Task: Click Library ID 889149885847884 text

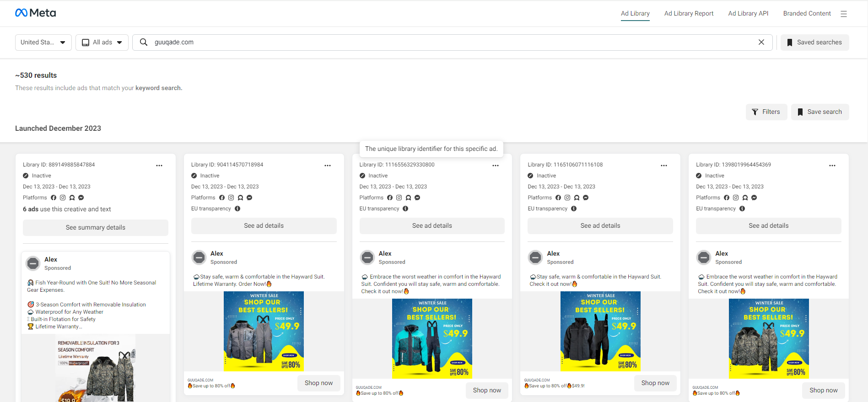Action: [x=59, y=165]
